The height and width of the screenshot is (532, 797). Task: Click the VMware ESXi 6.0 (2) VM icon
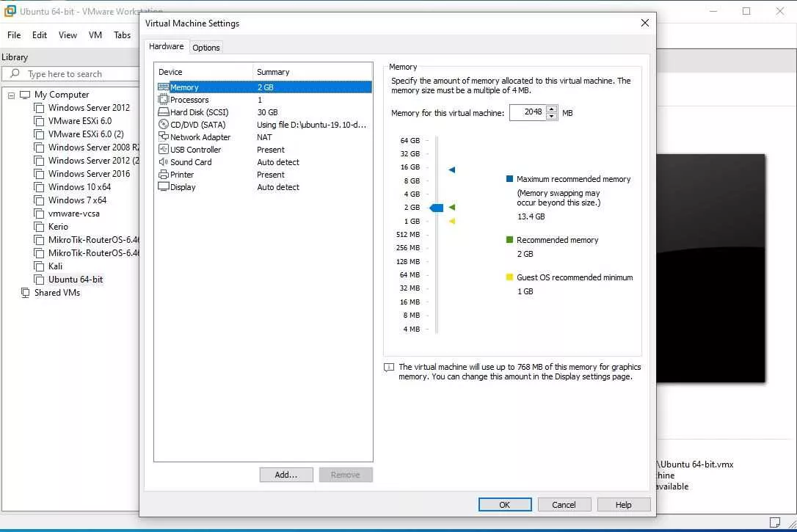click(x=39, y=134)
